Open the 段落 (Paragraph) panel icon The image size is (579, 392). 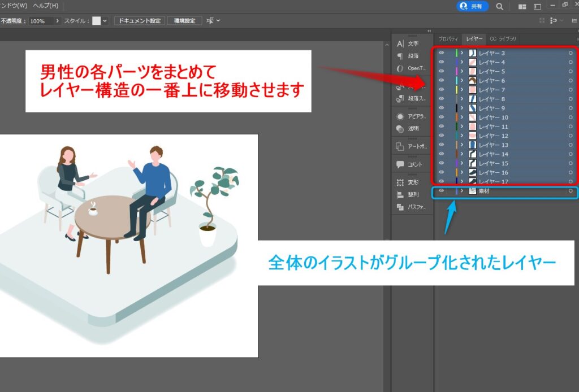pos(400,56)
